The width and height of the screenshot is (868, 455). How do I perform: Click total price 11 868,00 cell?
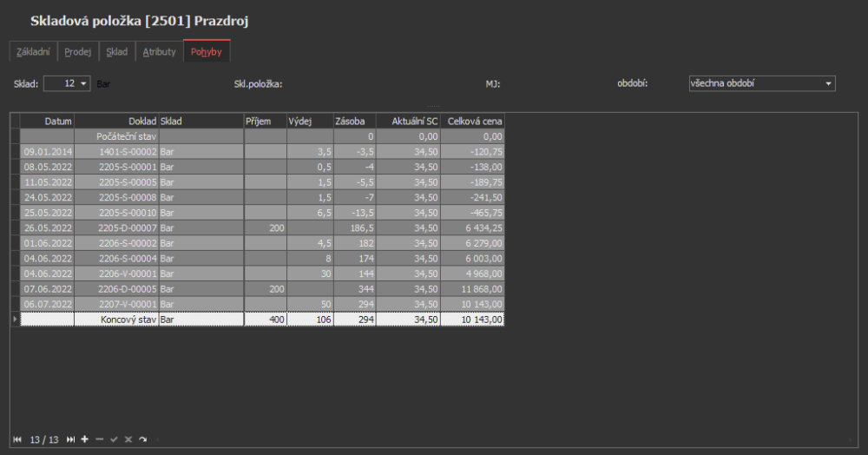[x=472, y=288]
